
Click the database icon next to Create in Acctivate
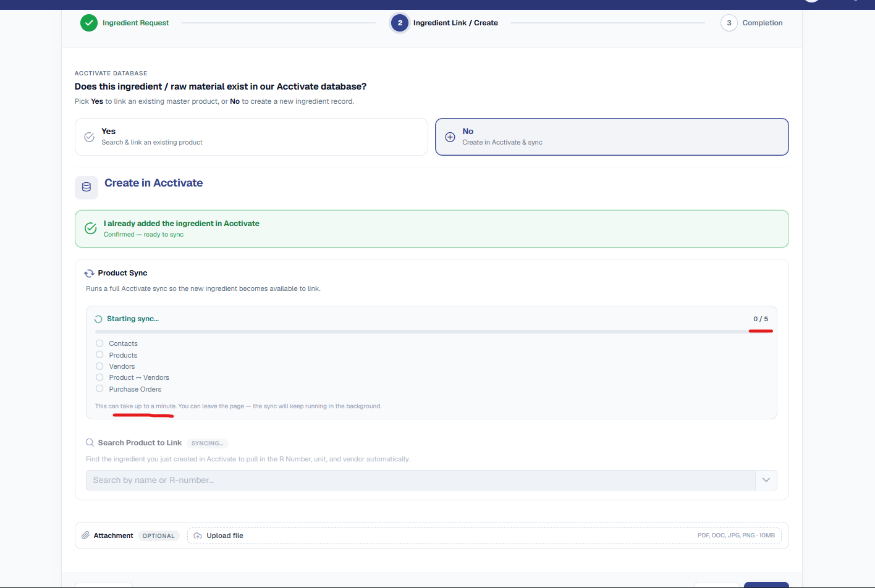[87, 187]
